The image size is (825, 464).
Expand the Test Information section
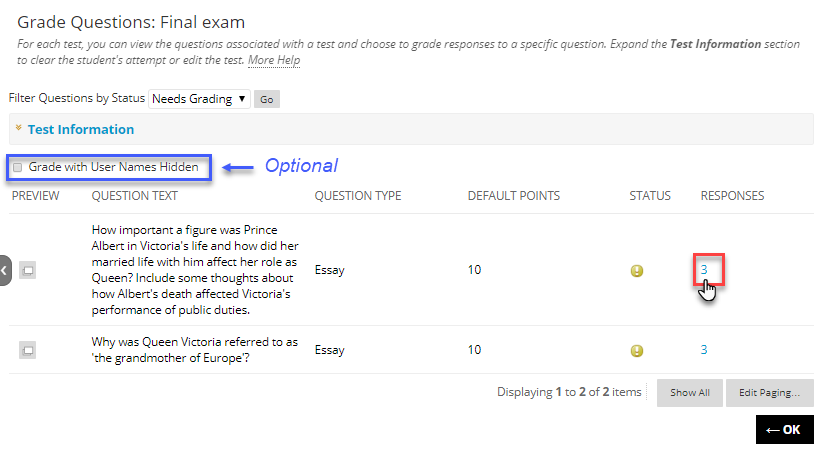(81, 129)
